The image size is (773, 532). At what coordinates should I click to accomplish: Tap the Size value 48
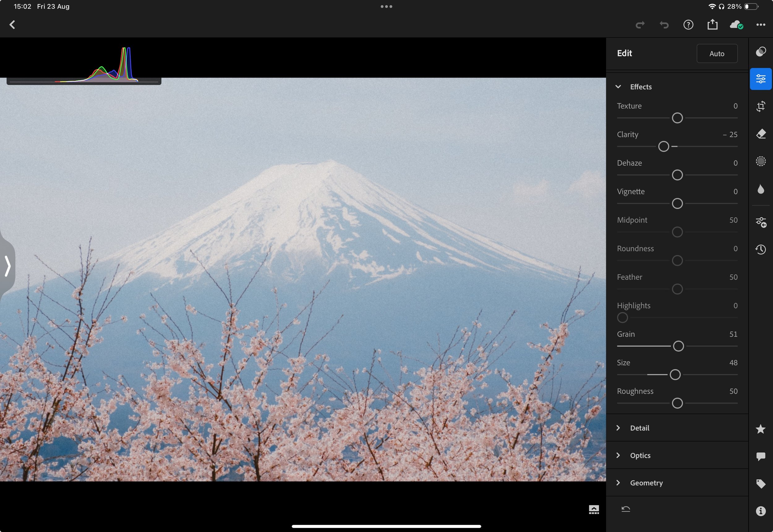(x=733, y=363)
